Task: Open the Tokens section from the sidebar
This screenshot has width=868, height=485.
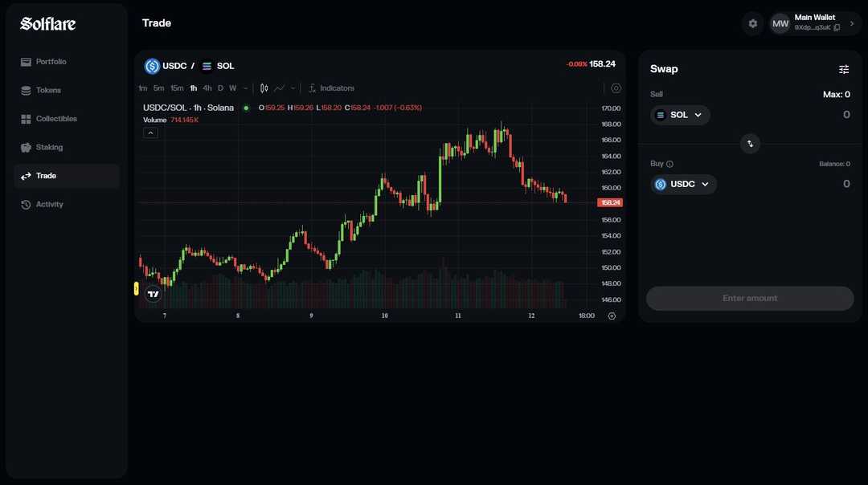Action: click(x=27, y=90)
